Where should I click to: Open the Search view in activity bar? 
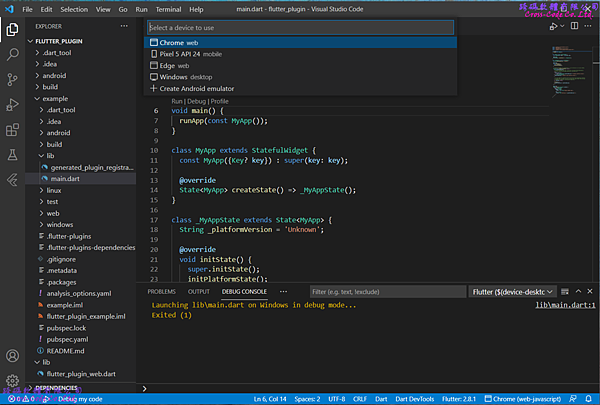click(x=12, y=54)
